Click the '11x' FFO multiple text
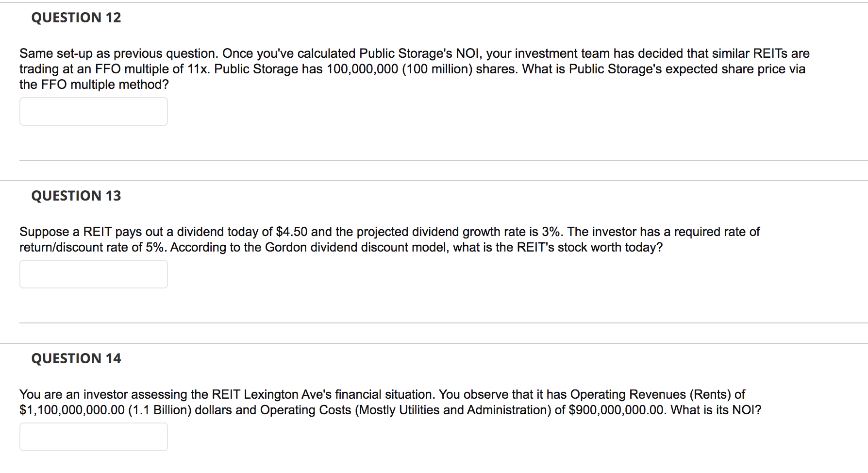This screenshot has height=473, width=868. click(198, 69)
